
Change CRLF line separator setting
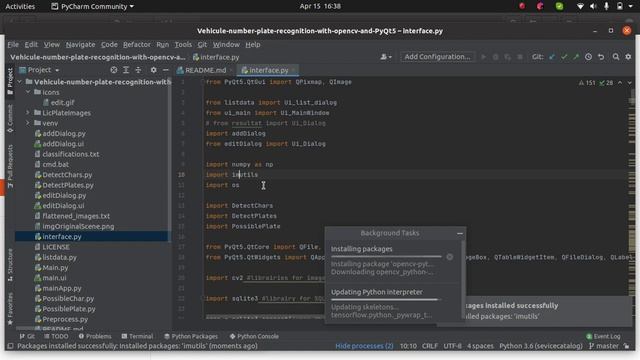click(x=430, y=346)
